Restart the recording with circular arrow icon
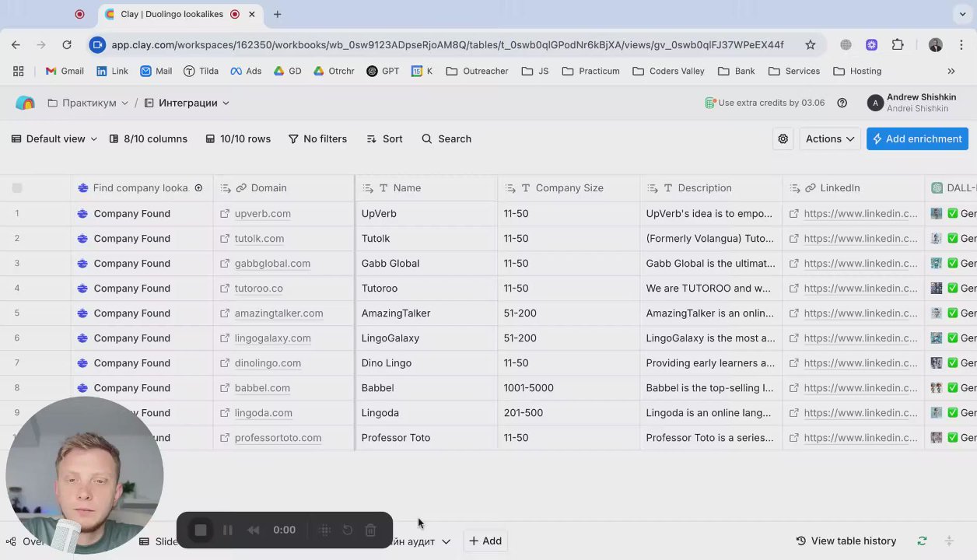977x560 pixels. [x=348, y=530]
